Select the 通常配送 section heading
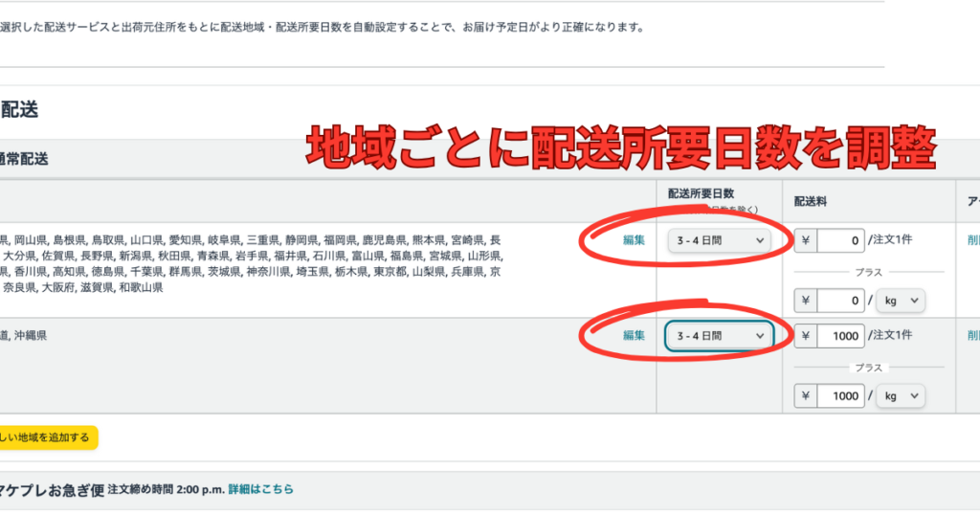Image resolution: width=980 pixels, height=515 pixels. coord(24,158)
